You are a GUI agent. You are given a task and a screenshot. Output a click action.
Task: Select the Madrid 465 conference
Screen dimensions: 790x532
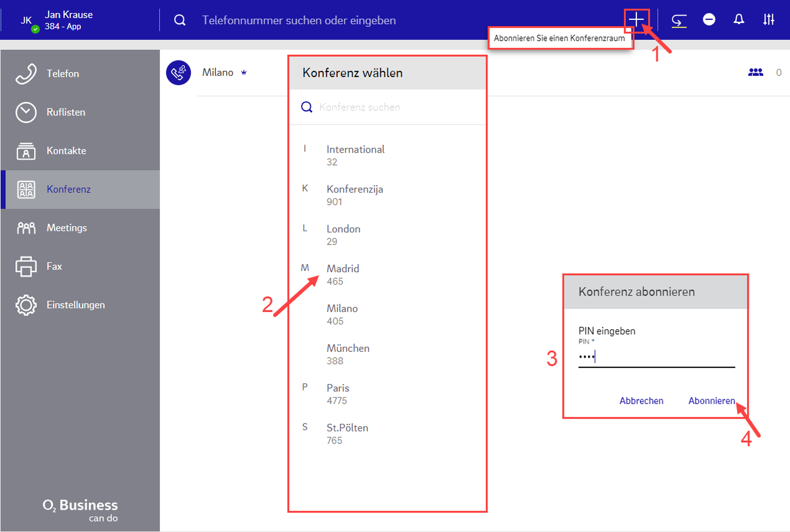coord(342,275)
